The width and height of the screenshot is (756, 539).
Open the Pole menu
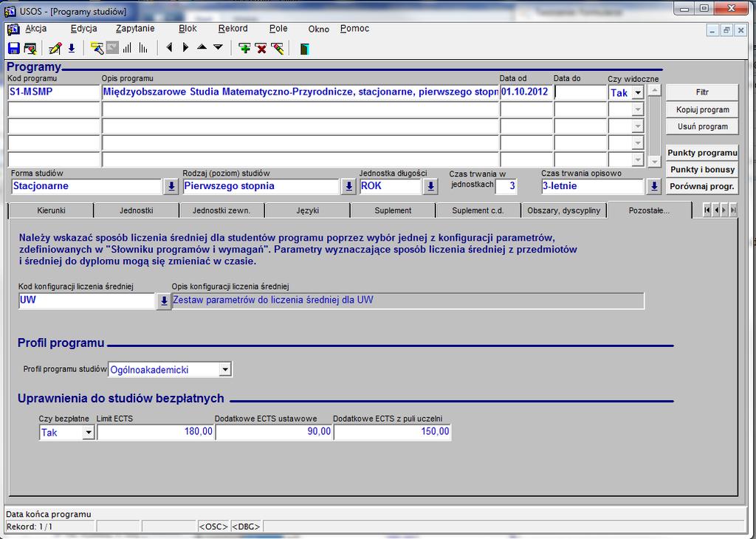(278, 29)
